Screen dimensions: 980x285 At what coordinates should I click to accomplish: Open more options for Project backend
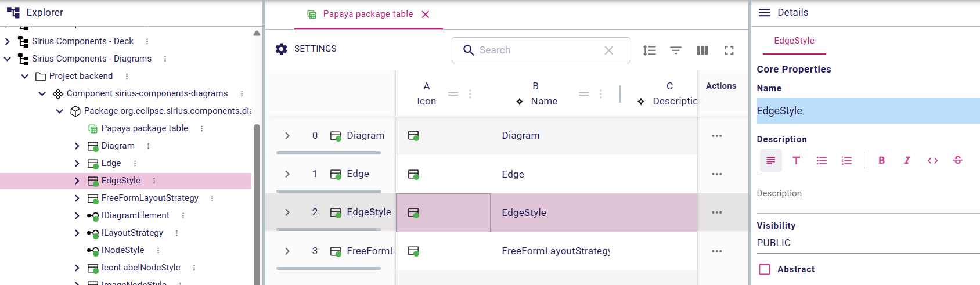point(127,76)
